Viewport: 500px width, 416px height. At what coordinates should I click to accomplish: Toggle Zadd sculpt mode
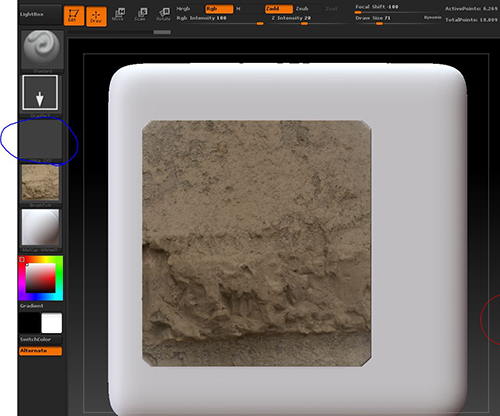click(x=279, y=9)
